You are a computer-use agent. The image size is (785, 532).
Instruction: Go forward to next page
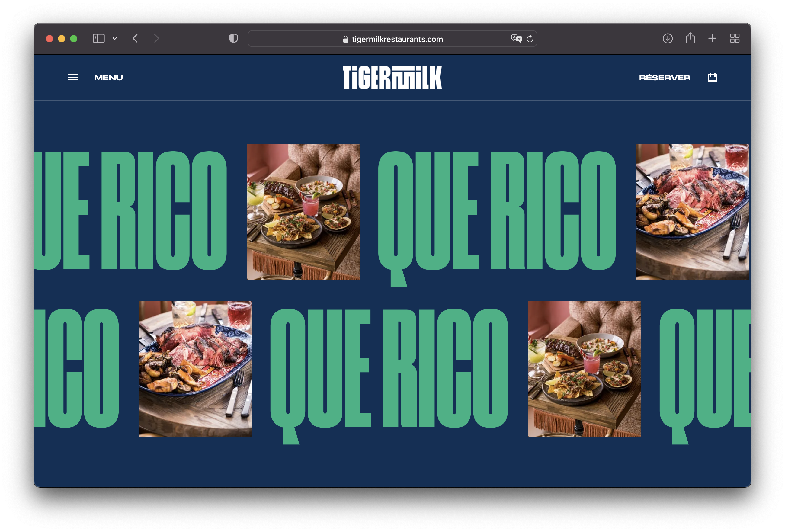156,39
